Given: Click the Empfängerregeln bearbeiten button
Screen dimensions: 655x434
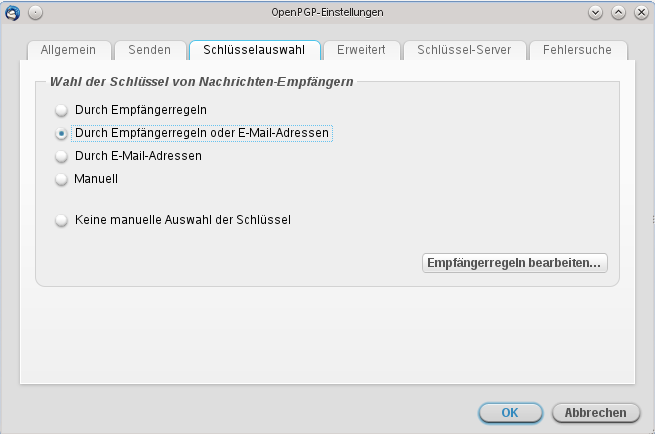Looking at the screenshot, I should [514, 264].
